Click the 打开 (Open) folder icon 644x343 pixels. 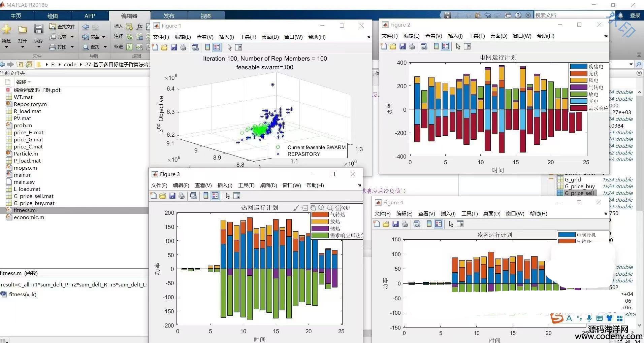coord(23,30)
